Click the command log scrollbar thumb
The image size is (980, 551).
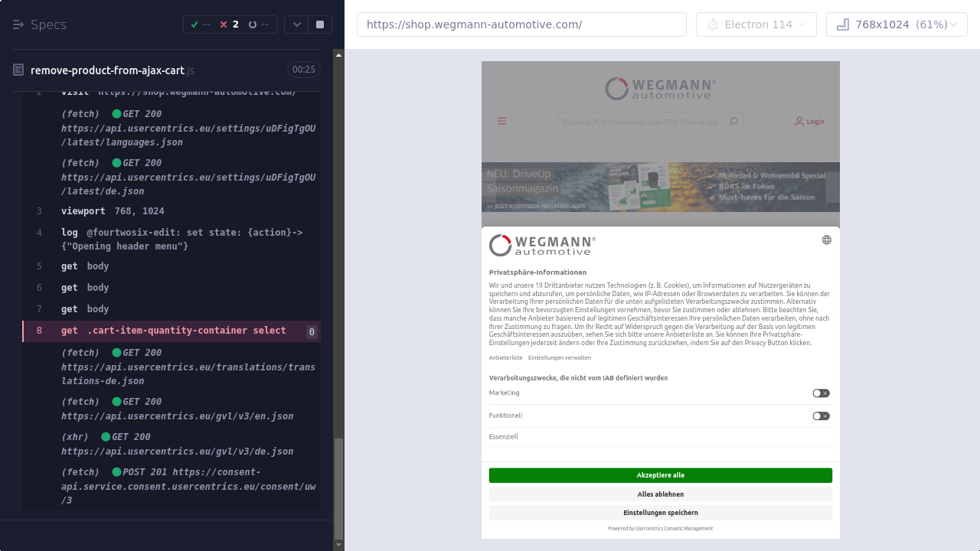338,488
